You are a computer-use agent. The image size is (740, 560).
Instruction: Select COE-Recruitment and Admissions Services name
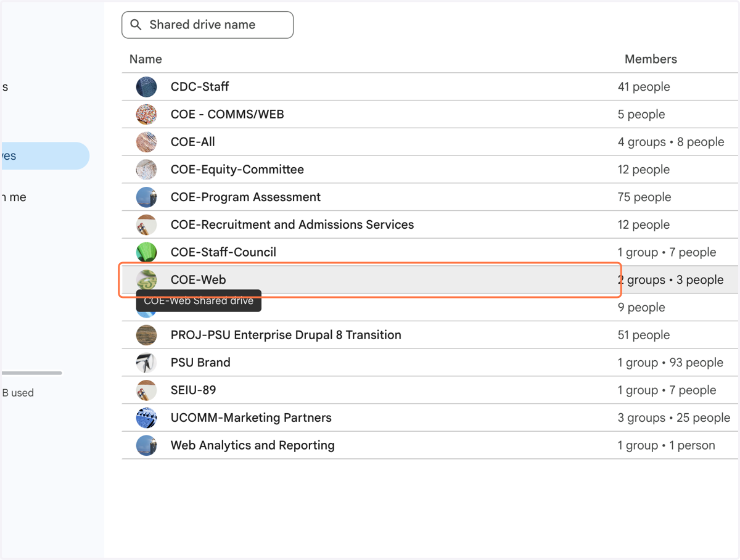[292, 225]
